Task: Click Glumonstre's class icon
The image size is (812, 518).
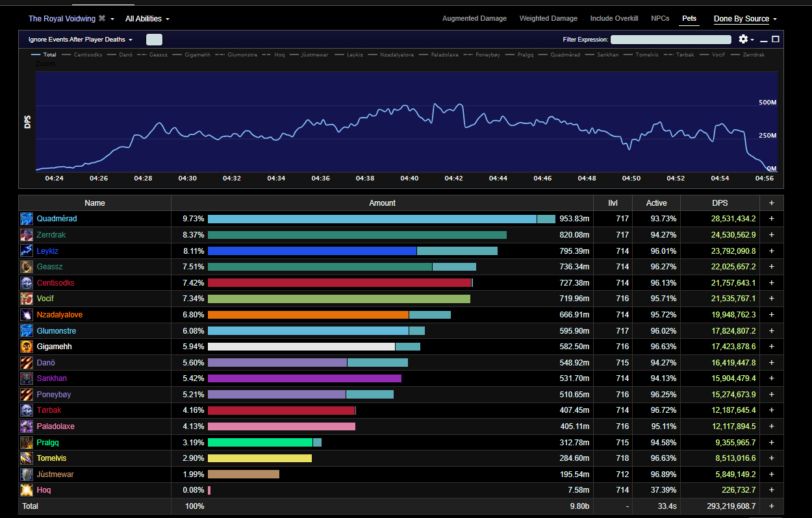Action: (27, 330)
